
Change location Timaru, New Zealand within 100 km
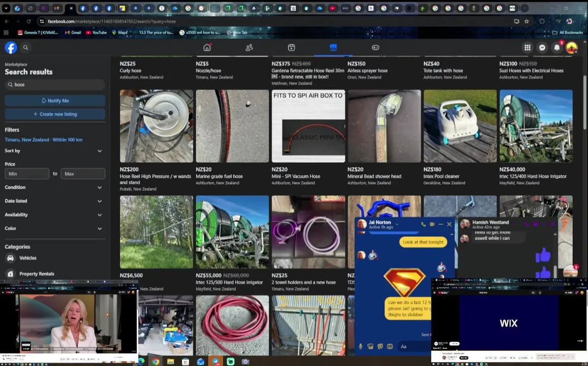coord(44,139)
